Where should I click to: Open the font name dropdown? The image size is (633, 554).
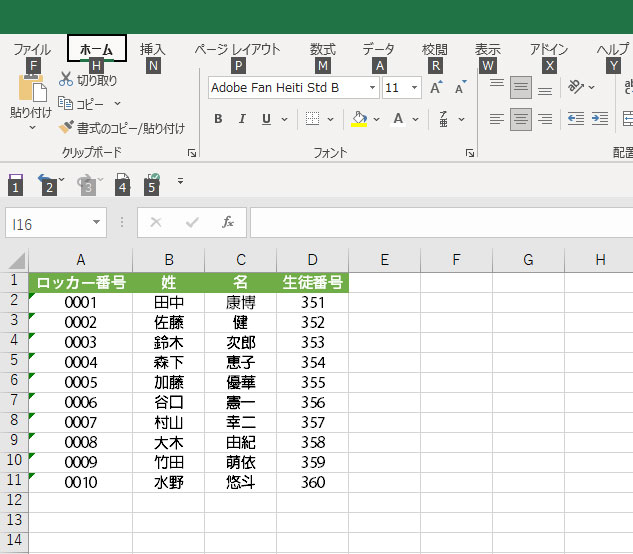pos(372,88)
